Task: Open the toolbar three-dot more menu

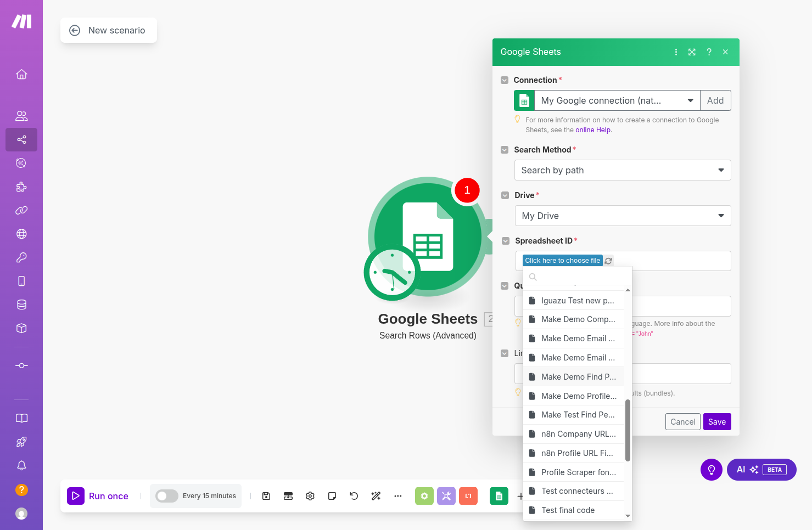Action: click(398, 496)
